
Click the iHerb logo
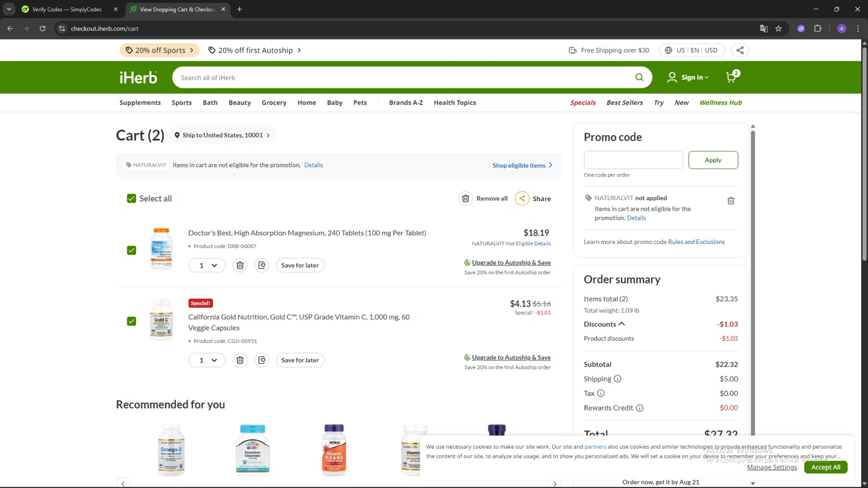click(x=138, y=77)
